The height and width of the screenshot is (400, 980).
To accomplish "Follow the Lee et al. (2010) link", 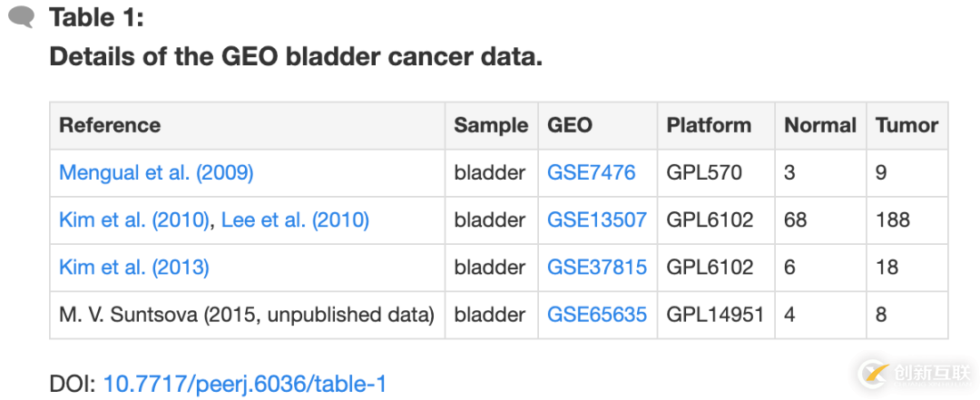I will pos(295,220).
